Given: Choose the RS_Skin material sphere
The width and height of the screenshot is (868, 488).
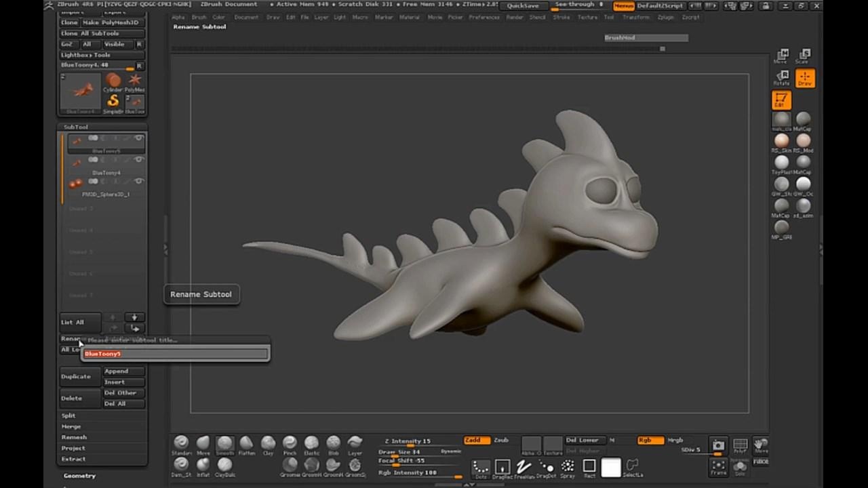Looking at the screenshot, I should [781, 142].
